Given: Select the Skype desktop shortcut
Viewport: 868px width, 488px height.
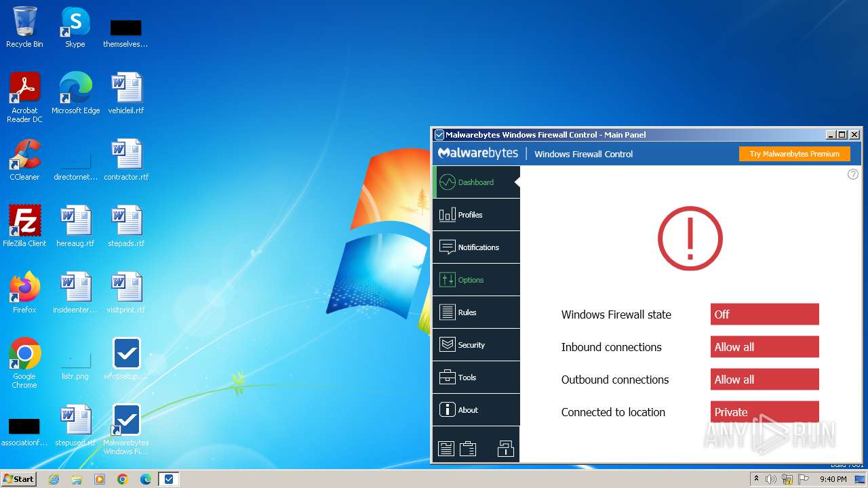Looking at the screenshot, I should (75, 28).
